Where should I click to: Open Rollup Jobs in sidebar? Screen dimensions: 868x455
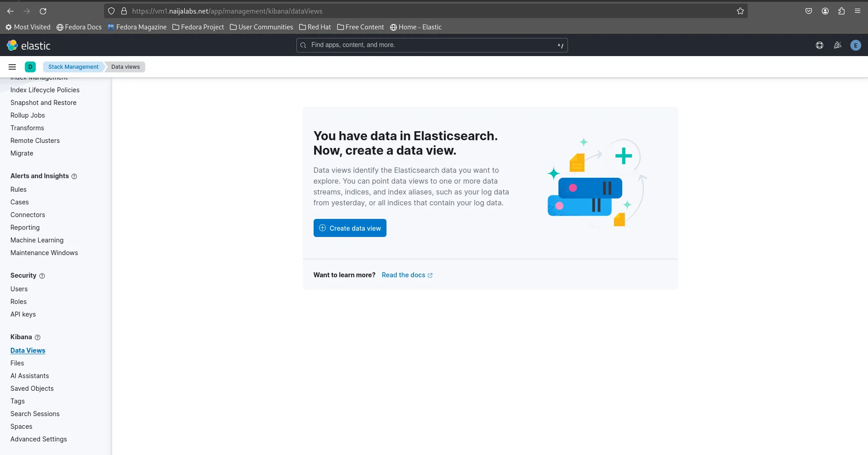pos(28,115)
